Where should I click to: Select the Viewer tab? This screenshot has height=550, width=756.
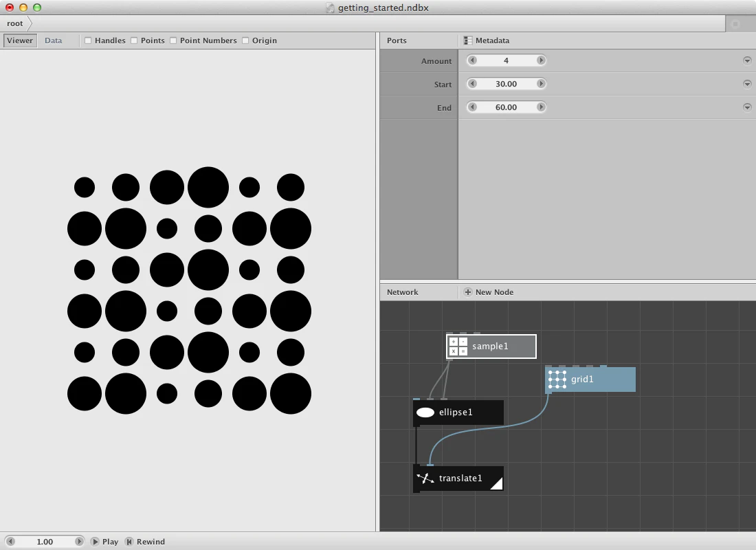20,41
